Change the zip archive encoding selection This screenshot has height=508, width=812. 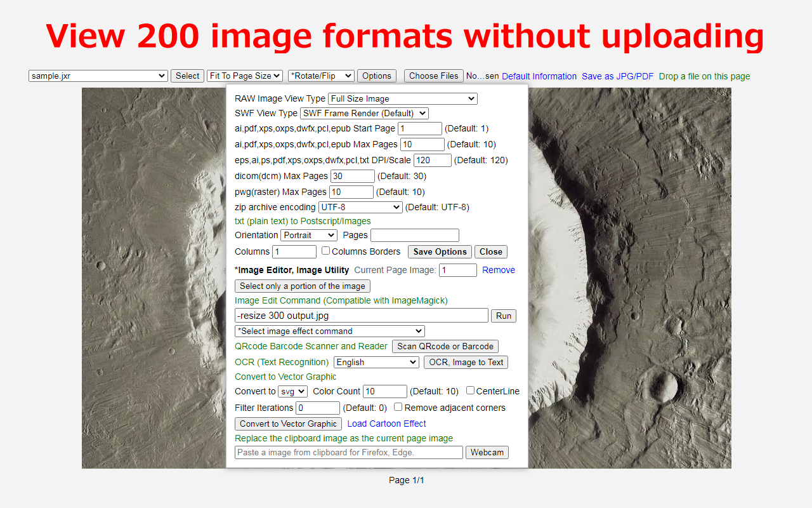tap(360, 207)
